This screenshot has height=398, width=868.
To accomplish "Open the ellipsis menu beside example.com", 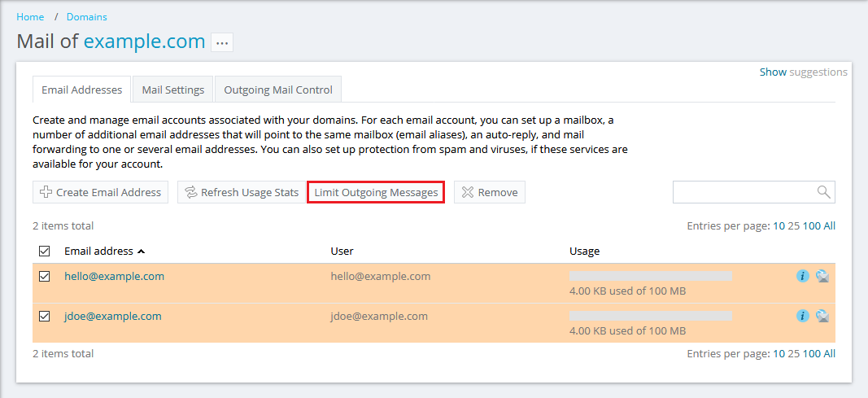I will pyautogui.click(x=222, y=42).
